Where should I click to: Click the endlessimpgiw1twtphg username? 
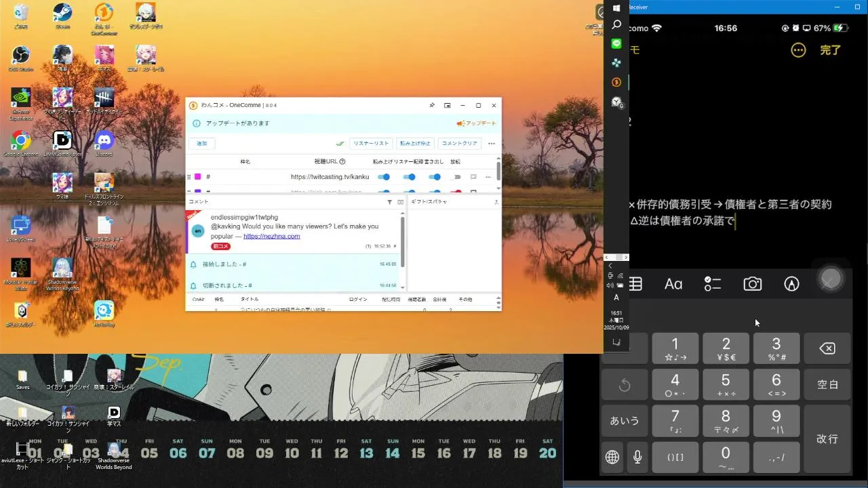coord(244,217)
